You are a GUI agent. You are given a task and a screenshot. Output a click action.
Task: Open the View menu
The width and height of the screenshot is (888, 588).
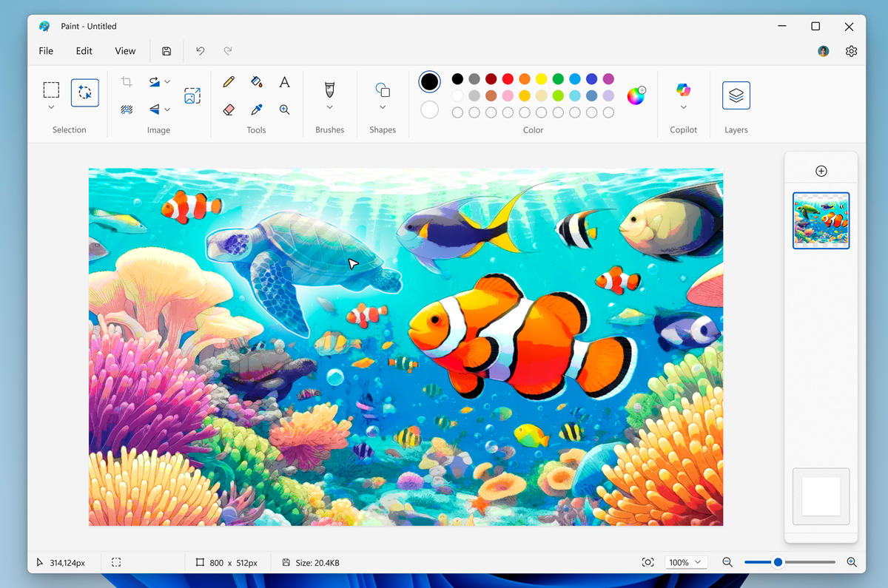[125, 50]
